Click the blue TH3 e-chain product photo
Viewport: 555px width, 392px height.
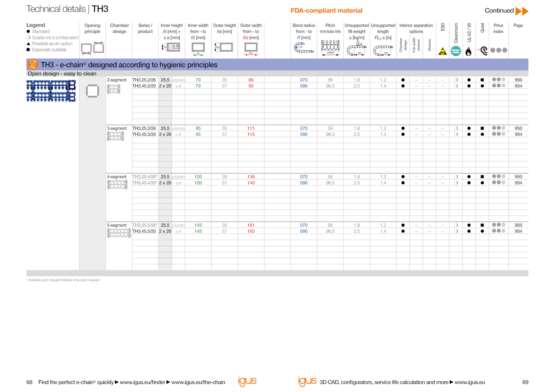click(x=51, y=91)
